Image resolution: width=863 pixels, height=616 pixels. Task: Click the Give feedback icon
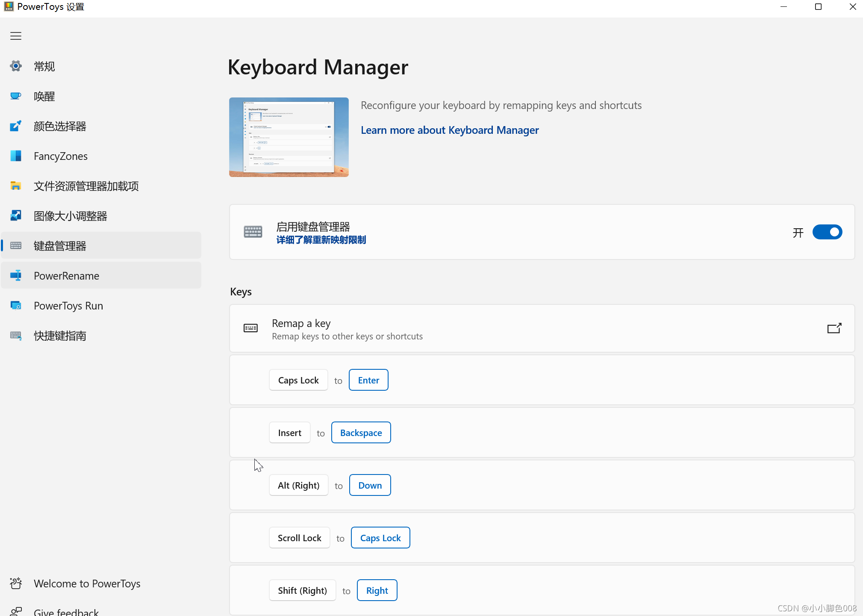[x=16, y=612]
